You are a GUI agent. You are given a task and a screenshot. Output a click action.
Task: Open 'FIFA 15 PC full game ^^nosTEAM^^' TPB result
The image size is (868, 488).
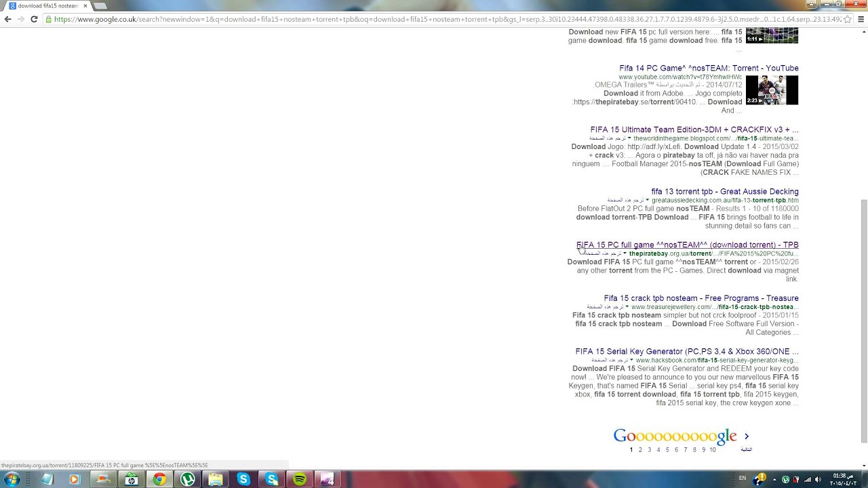pyautogui.click(x=688, y=245)
